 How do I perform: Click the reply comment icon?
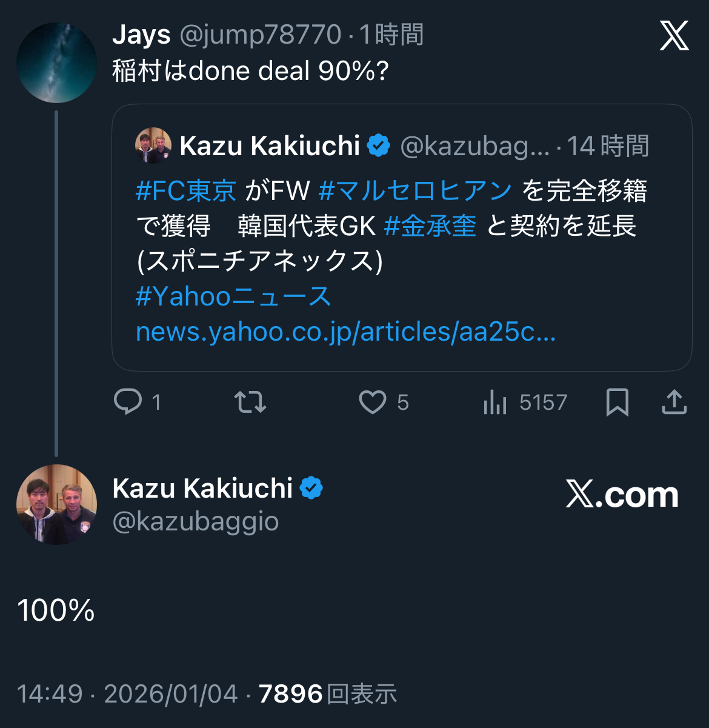click(x=128, y=402)
